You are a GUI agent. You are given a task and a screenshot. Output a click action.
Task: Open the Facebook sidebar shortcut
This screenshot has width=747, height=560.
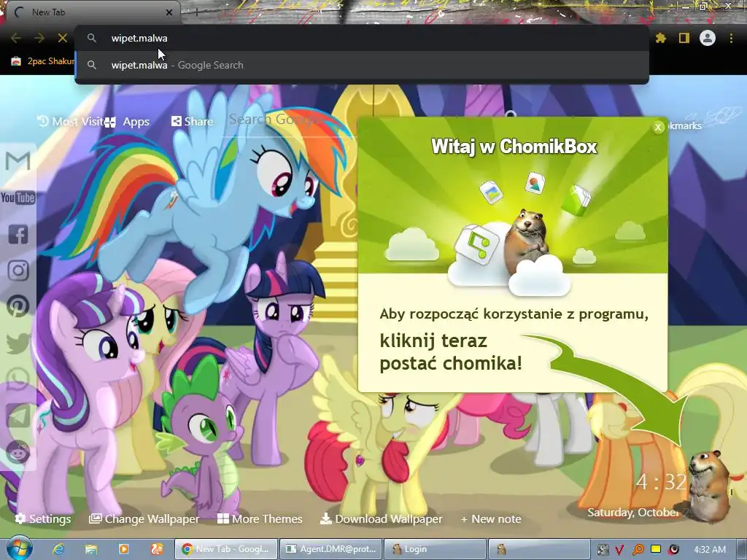(x=18, y=234)
